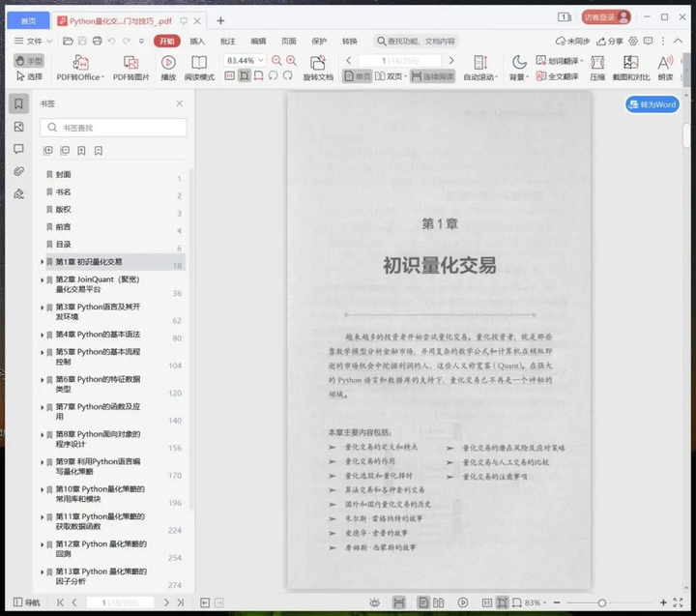The image size is (696, 616).
Task: Expand 第4章 Python的基本语法 bookmark
Action: 43,335
